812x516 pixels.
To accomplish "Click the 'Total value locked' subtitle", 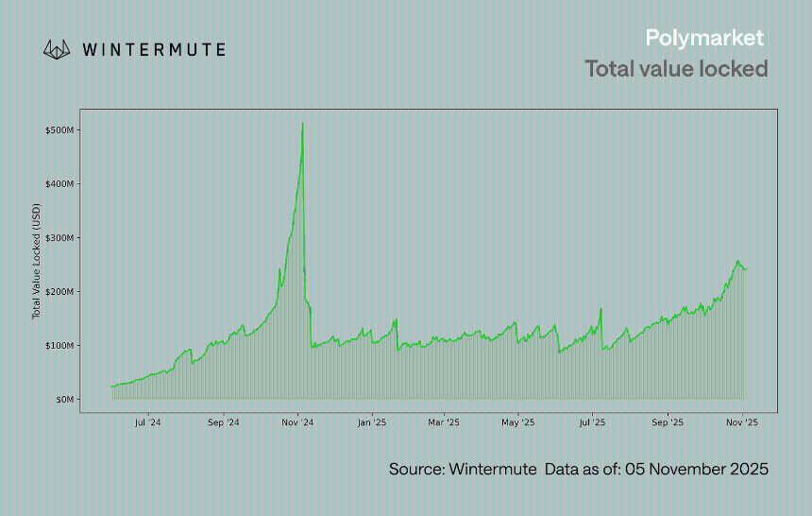I will coord(676,69).
